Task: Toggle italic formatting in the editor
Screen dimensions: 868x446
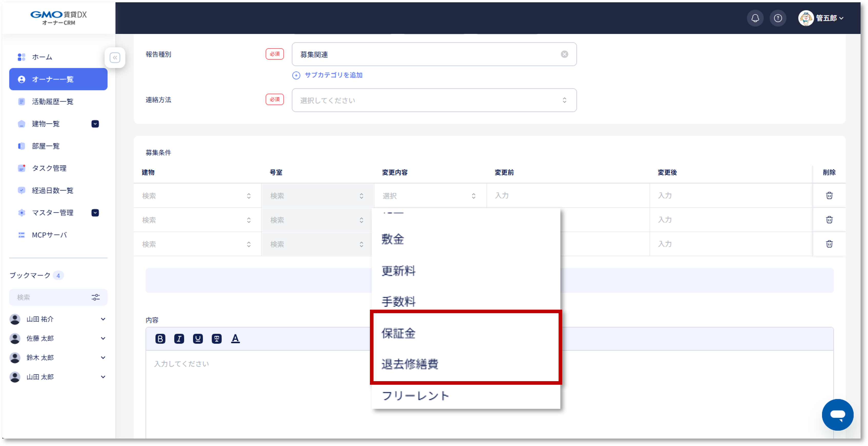Action: (x=179, y=339)
